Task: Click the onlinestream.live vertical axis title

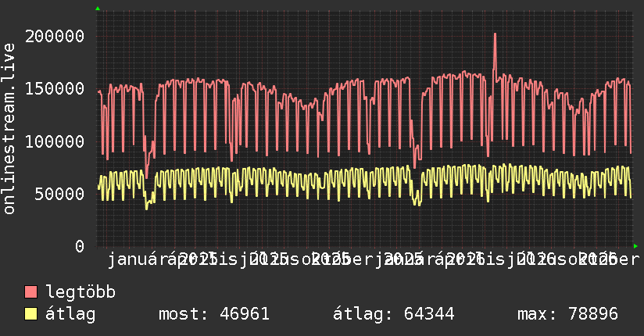Action: click(x=9, y=129)
